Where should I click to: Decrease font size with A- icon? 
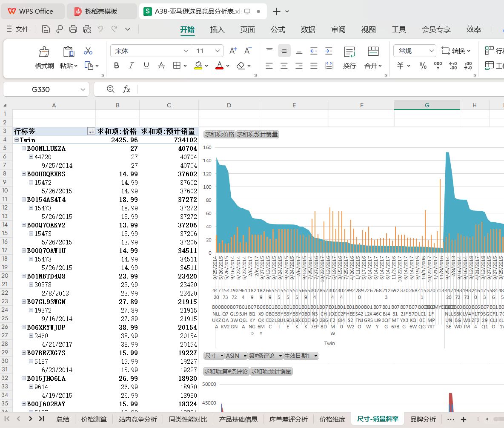point(247,51)
